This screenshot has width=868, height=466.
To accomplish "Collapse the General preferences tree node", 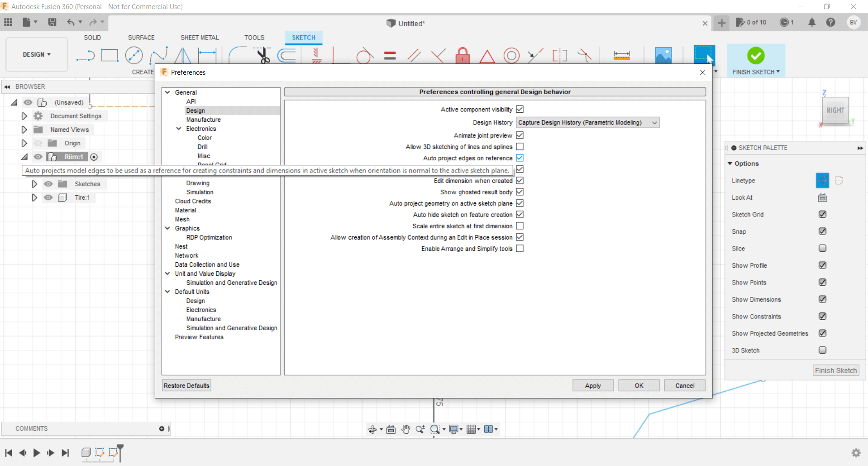I will (167, 92).
